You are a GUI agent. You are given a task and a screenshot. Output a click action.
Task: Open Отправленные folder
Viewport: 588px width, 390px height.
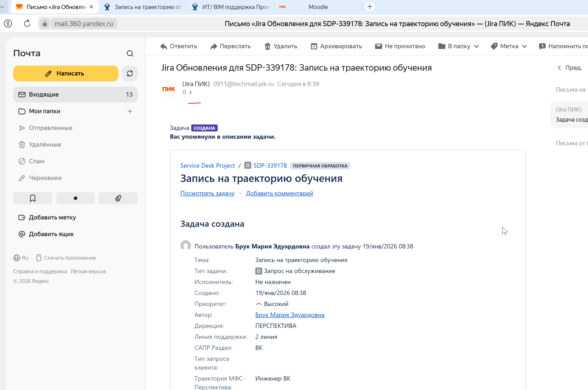click(50, 128)
